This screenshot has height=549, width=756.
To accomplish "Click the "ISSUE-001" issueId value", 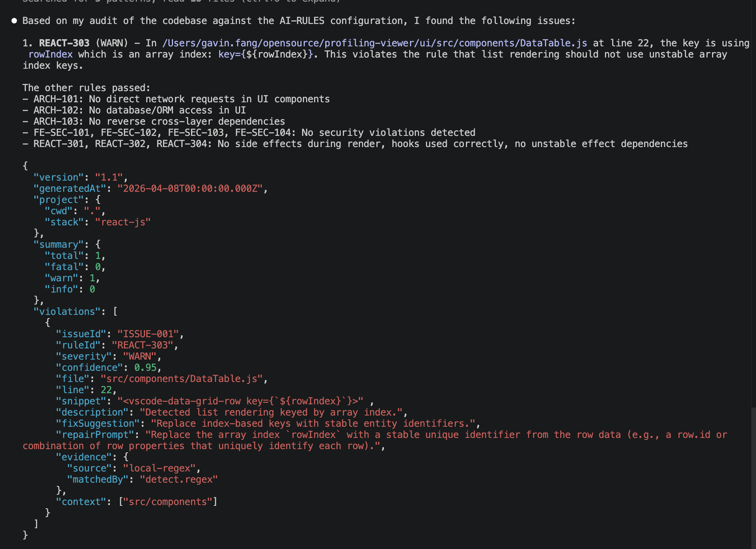I will [148, 334].
